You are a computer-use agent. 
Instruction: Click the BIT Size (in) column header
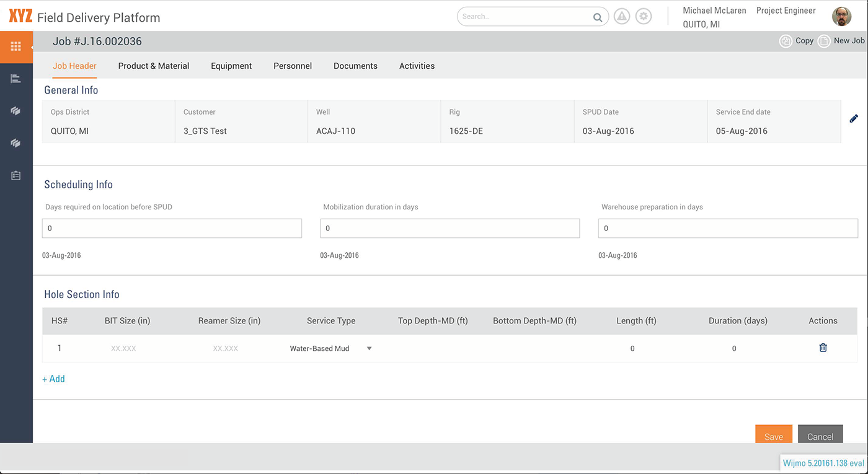127,320
